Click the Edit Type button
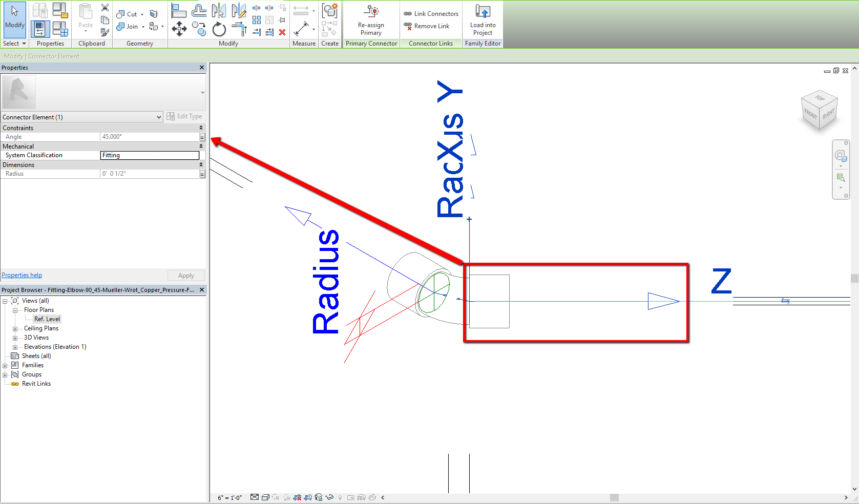 [x=184, y=116]
